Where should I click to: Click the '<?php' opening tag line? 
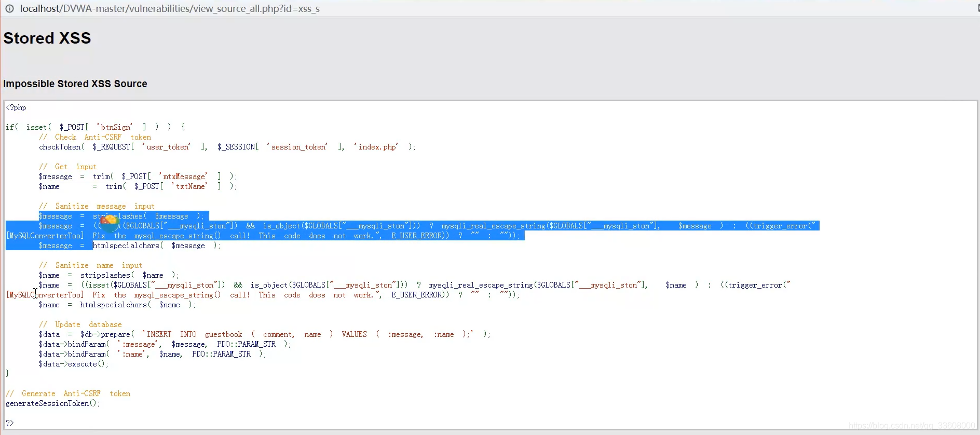[x=16, y=107]
